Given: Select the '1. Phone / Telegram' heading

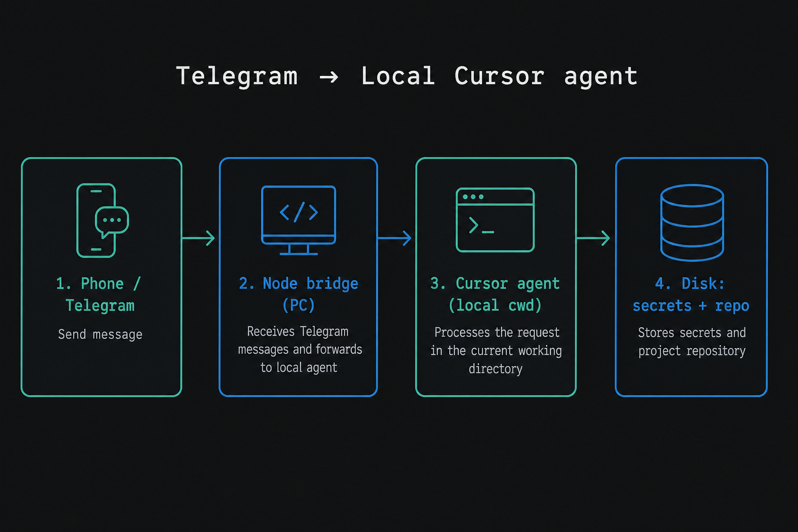Looking at the screenshot, I should pyautogui.click(x=99, y=294).
